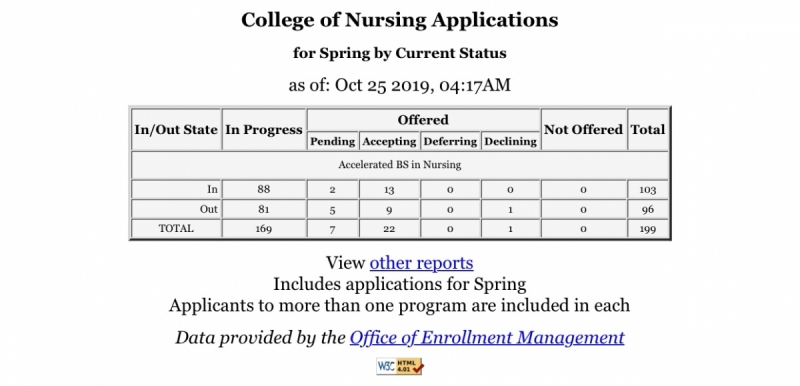Select the Pending subheader cell
Image resolution: width=800 pixels, height=386 pixels.
(333, 141)
